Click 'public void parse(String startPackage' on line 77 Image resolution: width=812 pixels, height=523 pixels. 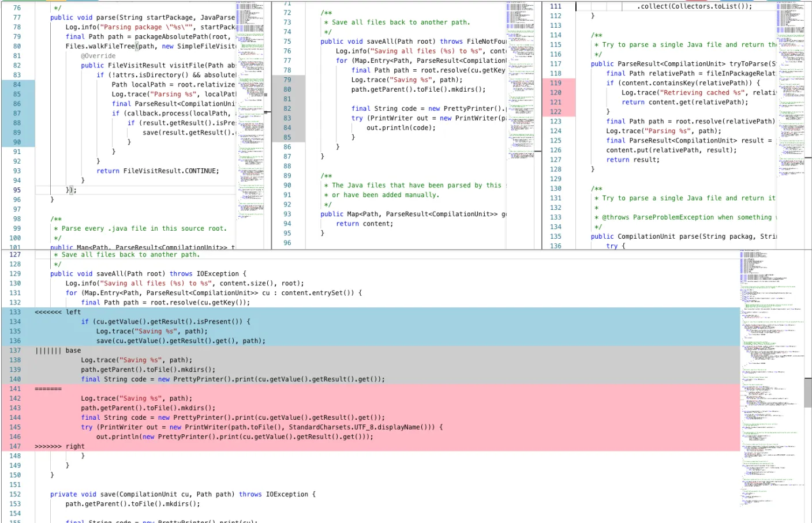(143, 17)
